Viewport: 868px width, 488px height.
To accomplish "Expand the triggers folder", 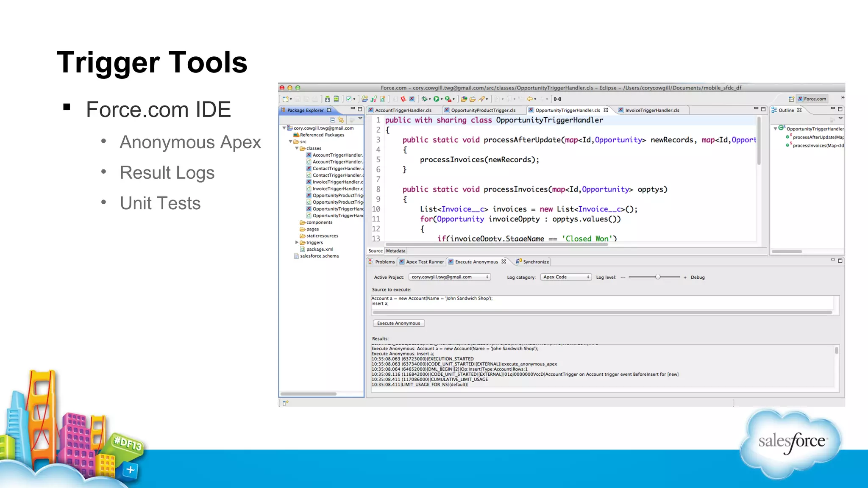I will 297,242.
